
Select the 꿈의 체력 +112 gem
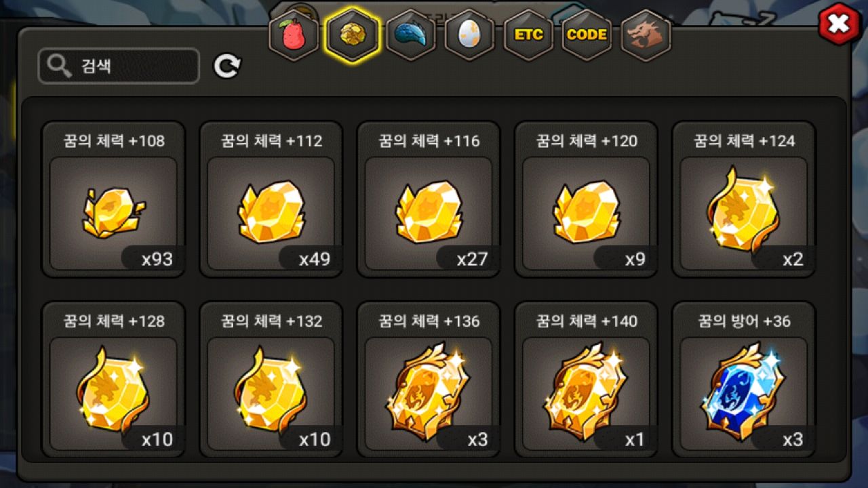(271, 199)
